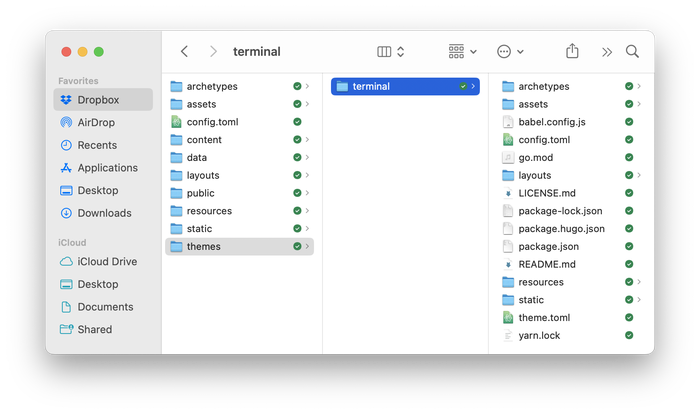700x414 pixels.
Task: Select the assets folder icon in first column
Action: pos(176,104)
